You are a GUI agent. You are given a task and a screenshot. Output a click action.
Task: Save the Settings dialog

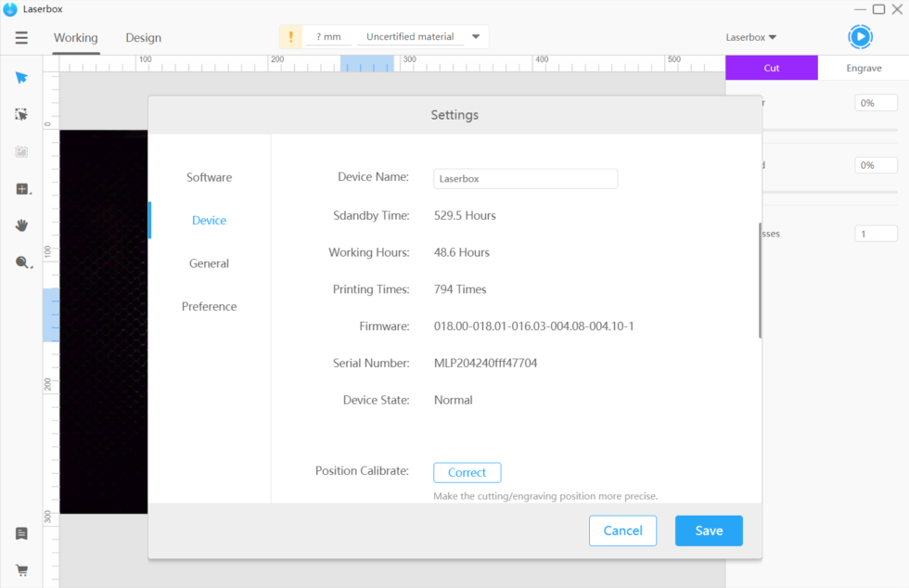pos(709,530)
